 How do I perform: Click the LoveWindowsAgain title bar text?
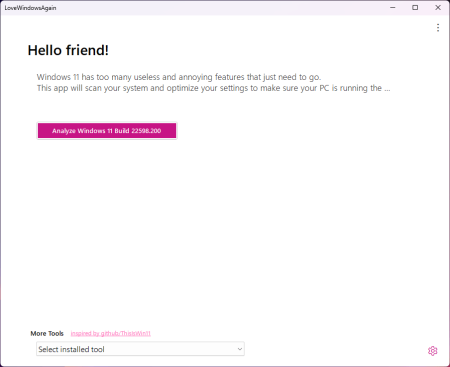click(x=30, y=8)
